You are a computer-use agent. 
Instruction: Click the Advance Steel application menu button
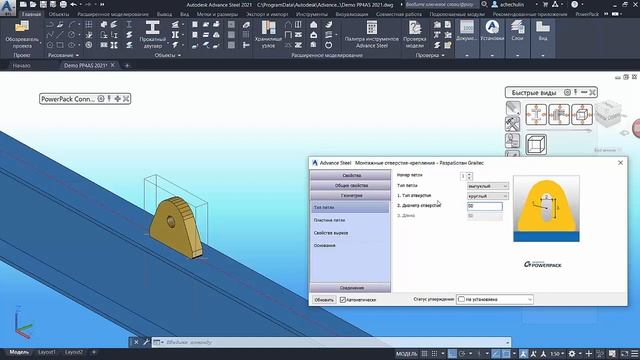point(8,7)
